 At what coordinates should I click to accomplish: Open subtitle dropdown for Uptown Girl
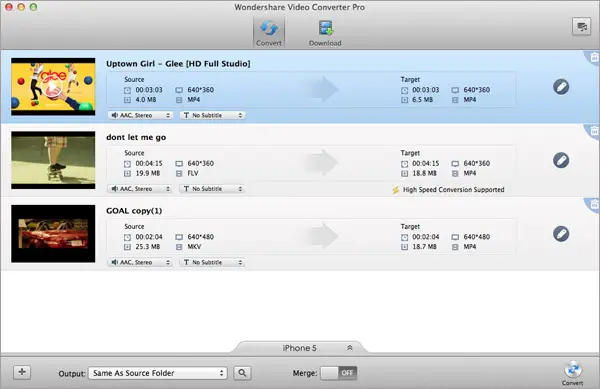[x=212, y=115]
